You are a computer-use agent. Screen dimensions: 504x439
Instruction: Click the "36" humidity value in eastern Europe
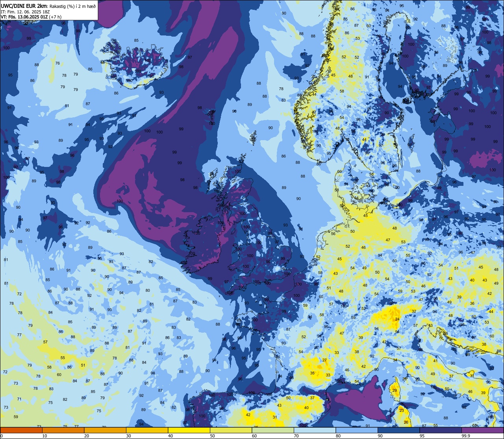pos(472,304)
